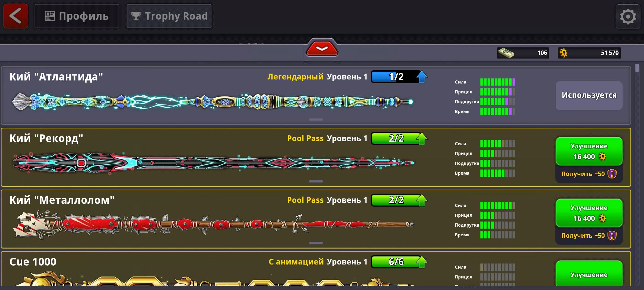Expand details handle under Металлолом cue

316,243
